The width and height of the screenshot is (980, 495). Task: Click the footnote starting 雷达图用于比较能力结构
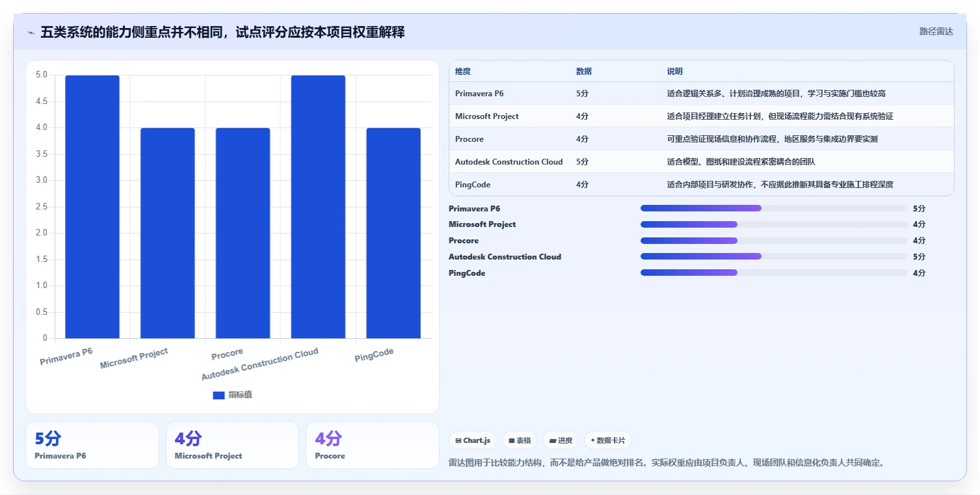tap(667, 463)
